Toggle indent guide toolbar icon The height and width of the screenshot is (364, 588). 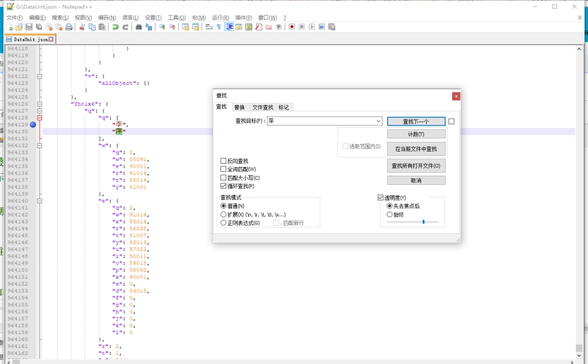point(229,27)
